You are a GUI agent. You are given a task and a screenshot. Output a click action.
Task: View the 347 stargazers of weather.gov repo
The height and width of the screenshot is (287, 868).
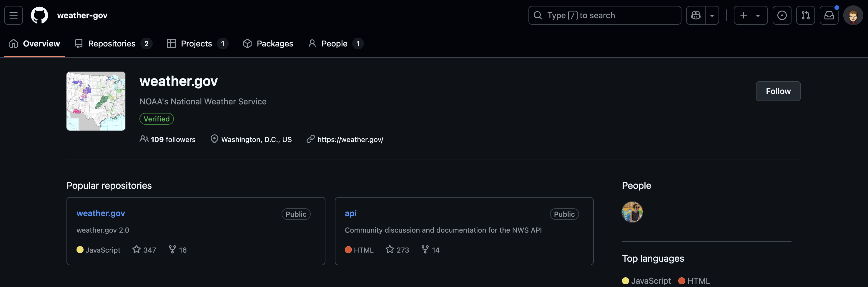[x=144, y=250]
